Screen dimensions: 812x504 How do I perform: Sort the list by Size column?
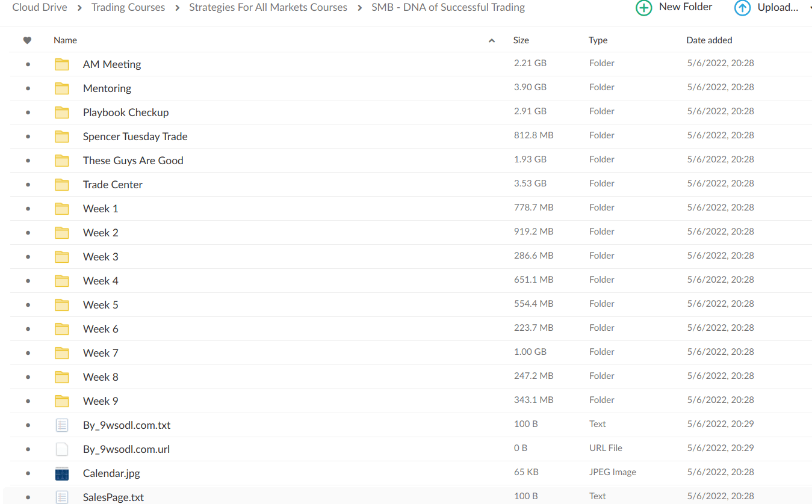coord(521,40)
